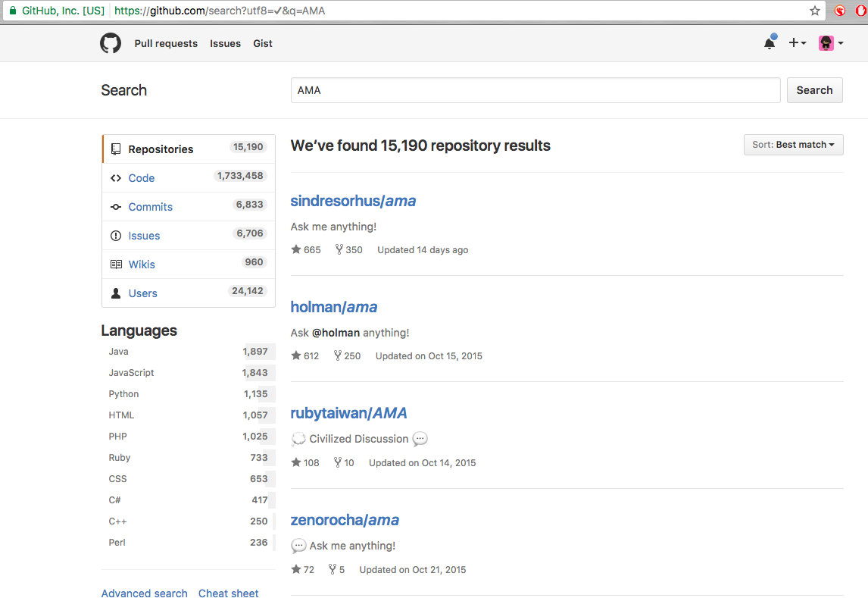The width and height of the screenshot is (868, 598).
Task: Filter results by C++ language
Action: pos(188,521)
